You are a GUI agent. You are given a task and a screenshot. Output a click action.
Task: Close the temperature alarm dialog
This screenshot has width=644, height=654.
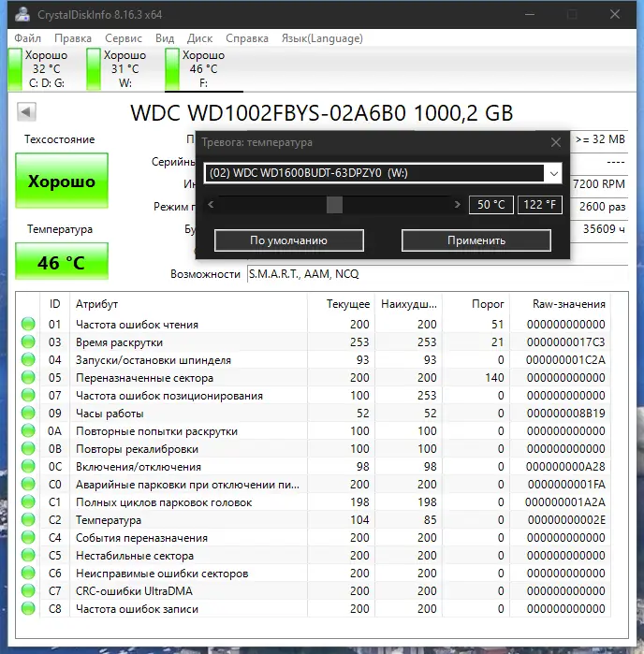tap(555, 142)
